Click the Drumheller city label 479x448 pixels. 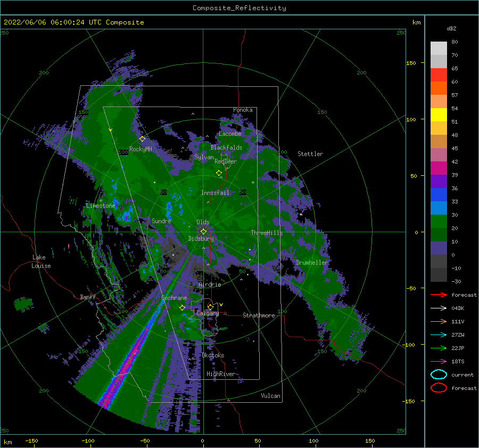[312, 263]
